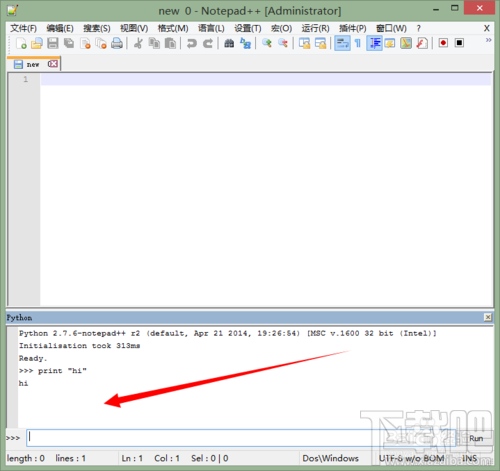The height and width of the screenshot is (471, 500).
Task: Click the Close All documents icon
Action: coord(101,43)
